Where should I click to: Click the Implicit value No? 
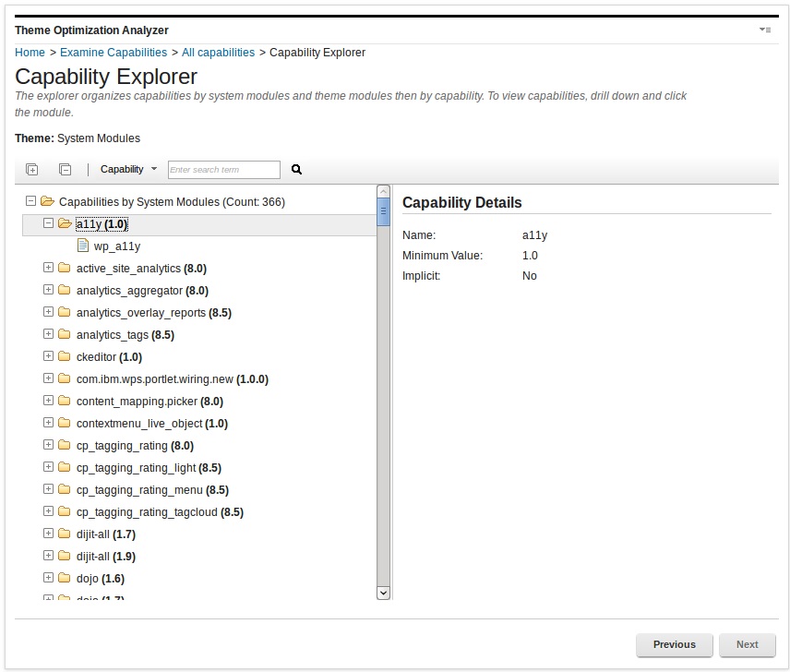coord(529,276)
